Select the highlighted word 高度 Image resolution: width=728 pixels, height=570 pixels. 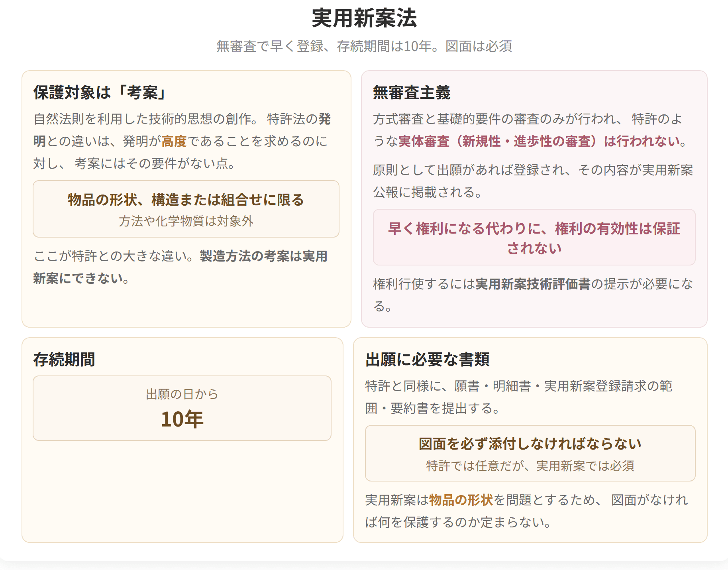pyautogui.click(x=174, y=141)
